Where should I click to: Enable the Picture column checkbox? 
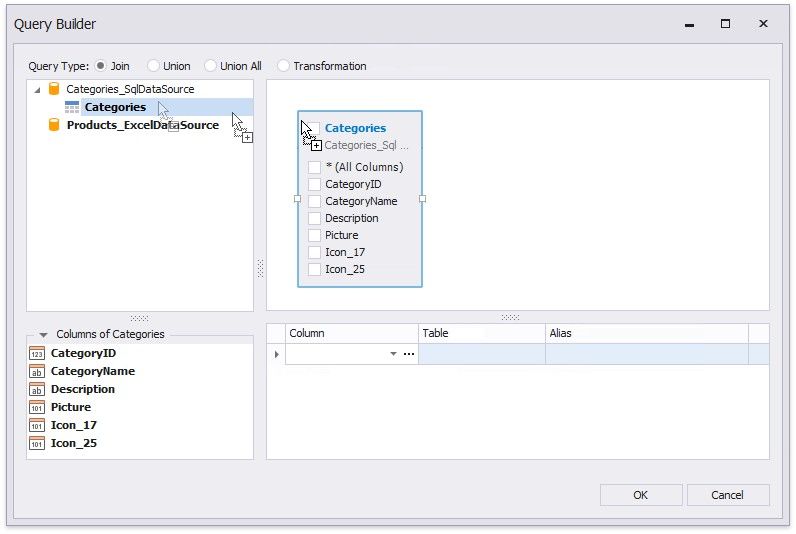click(x=314, y=235)
